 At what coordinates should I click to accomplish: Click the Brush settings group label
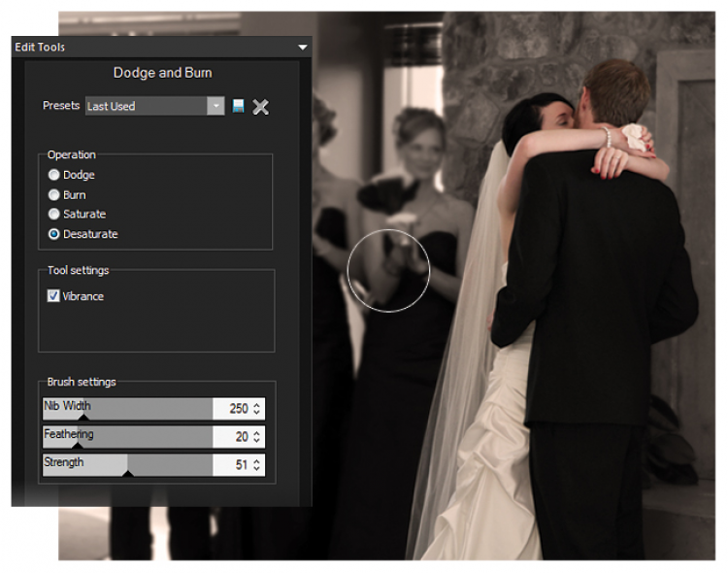click(82, 382)
